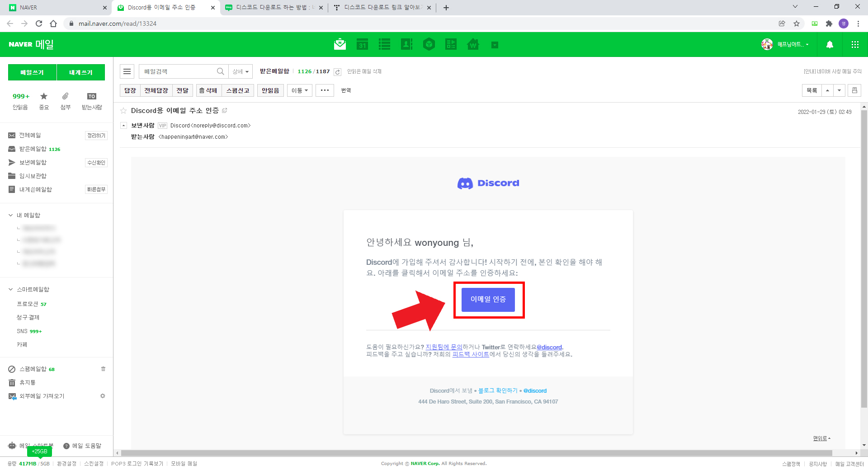This screenshot has height=470, width=868.
Task: Toggle the star on Discord mail subject
Action: coord(123,111)
